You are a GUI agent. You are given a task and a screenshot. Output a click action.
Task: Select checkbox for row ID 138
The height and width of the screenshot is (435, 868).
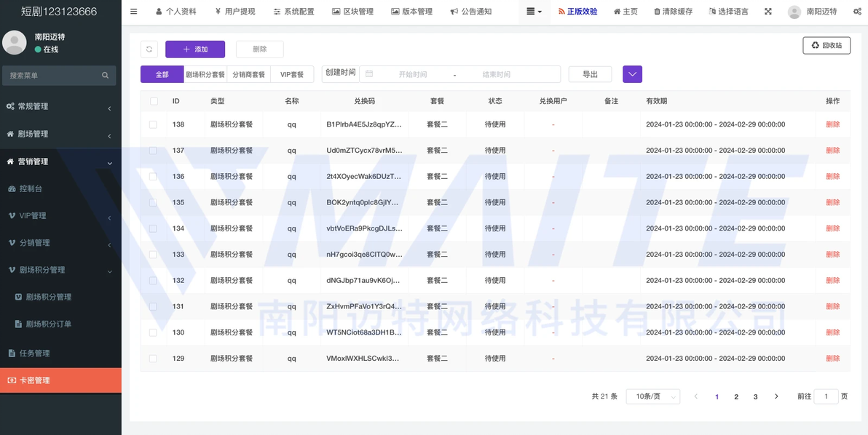[153, 124]
